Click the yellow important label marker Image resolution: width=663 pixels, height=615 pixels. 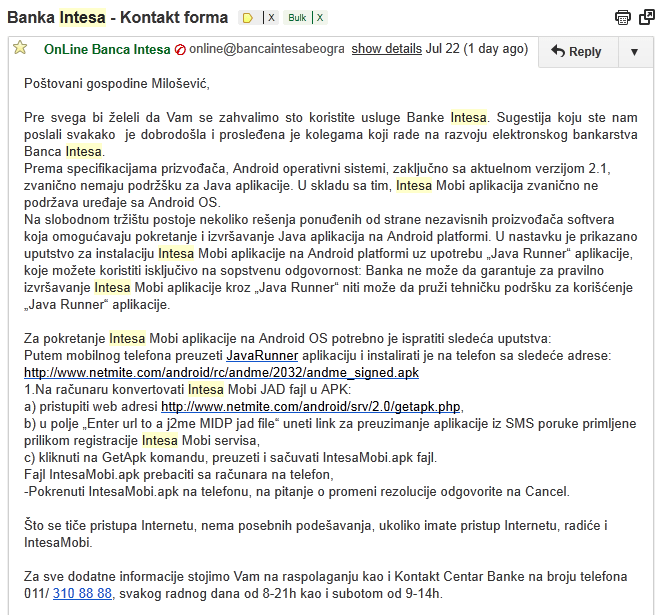point(248,18)
